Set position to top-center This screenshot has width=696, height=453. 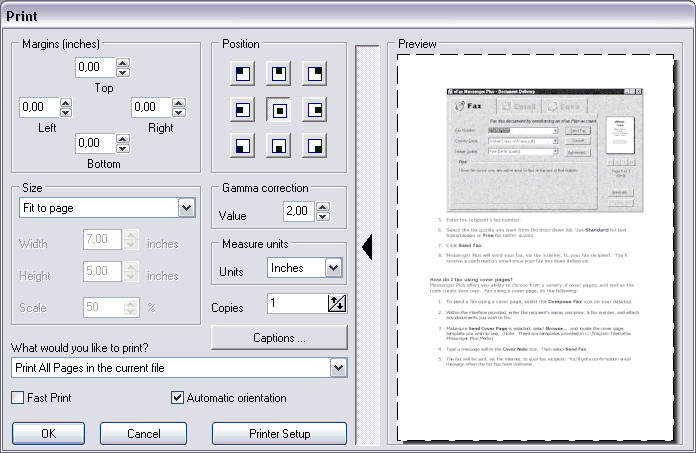(278, 74)
